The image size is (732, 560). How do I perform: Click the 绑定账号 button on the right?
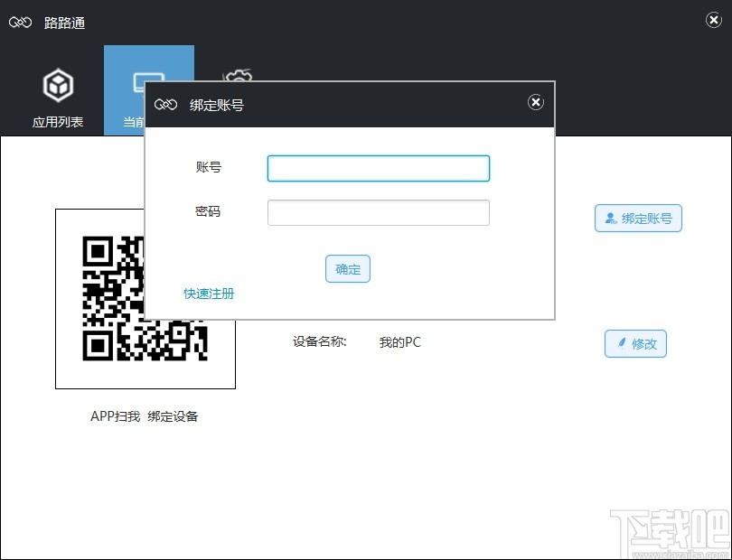tap(638, 218)
